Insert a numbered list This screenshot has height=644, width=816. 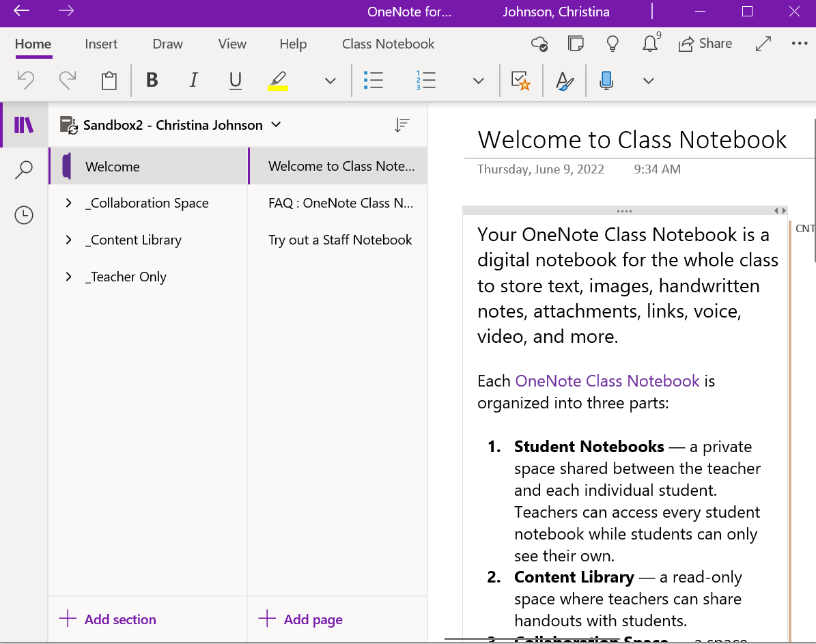[x=425, y=81]
